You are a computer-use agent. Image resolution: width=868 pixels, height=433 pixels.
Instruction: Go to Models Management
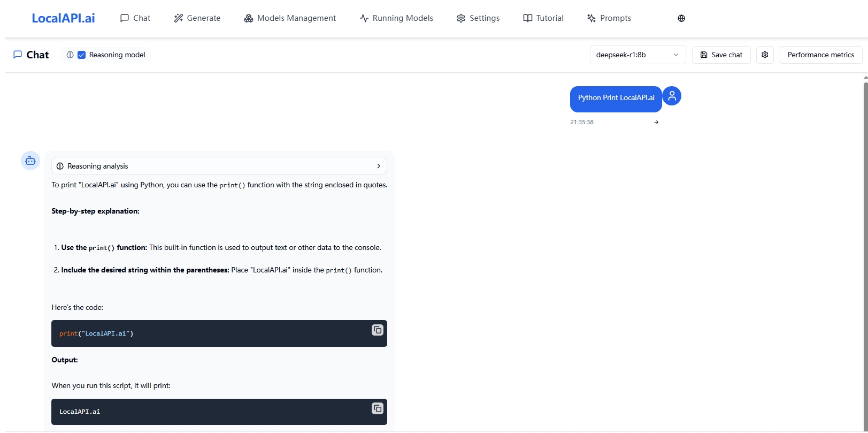pyautogui.click(x=290, y=18)
